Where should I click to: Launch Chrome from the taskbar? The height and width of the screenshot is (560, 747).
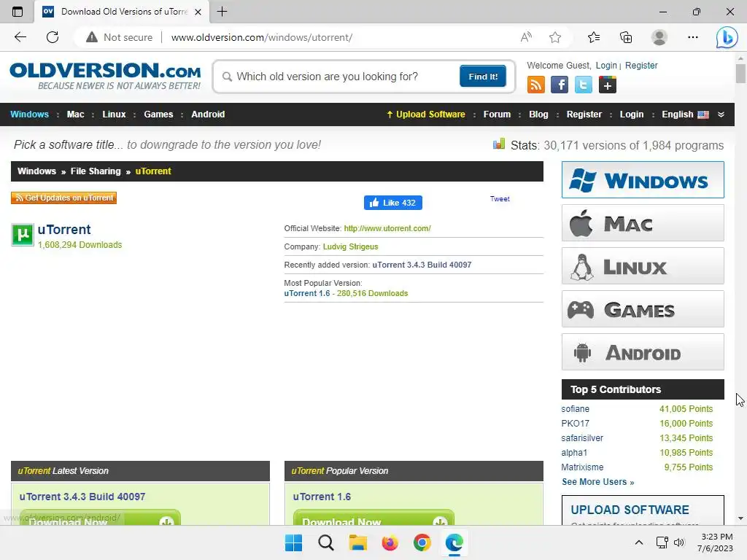click(x=422, y=542)
